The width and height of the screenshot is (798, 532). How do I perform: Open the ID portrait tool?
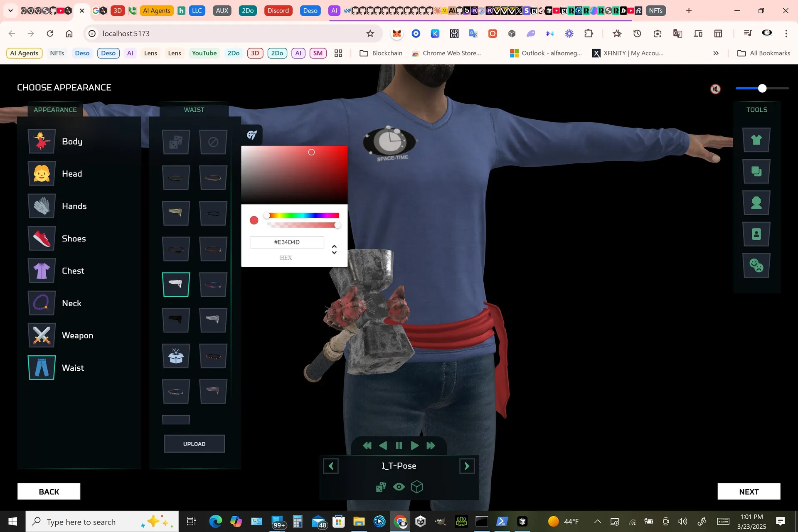pos(756,234)
